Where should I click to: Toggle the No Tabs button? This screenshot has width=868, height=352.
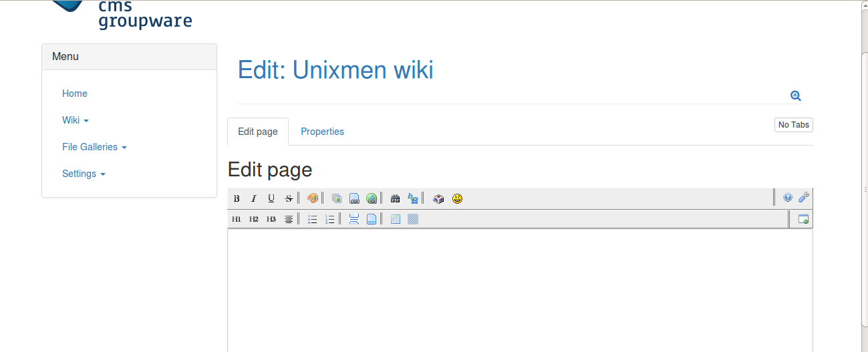click(794, 125)
